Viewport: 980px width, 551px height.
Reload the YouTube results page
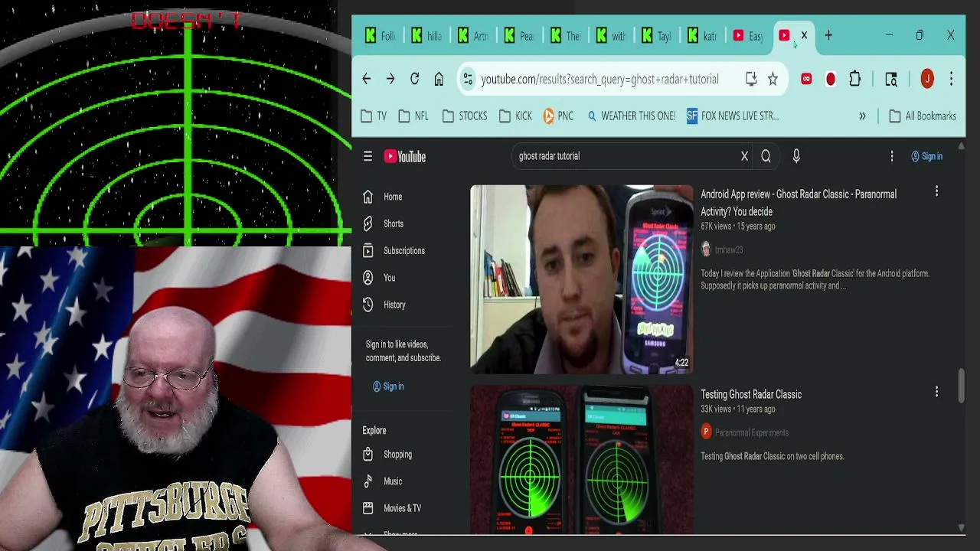pos(414,79)
